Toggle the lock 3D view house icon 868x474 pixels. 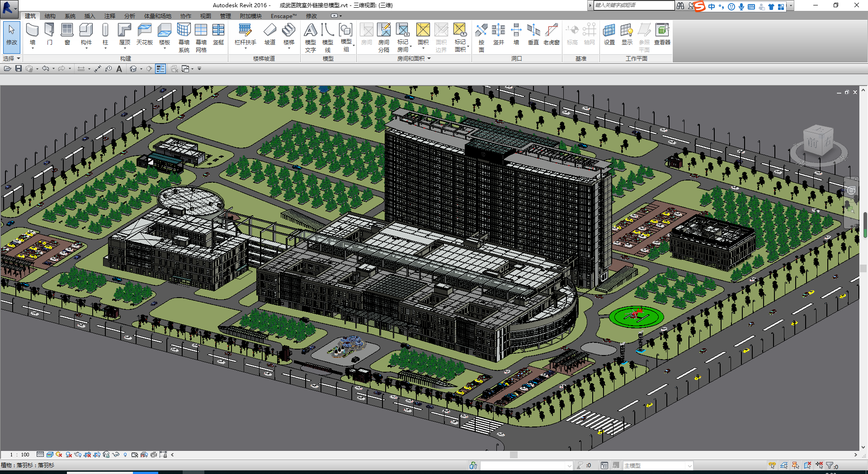point(106,455)
